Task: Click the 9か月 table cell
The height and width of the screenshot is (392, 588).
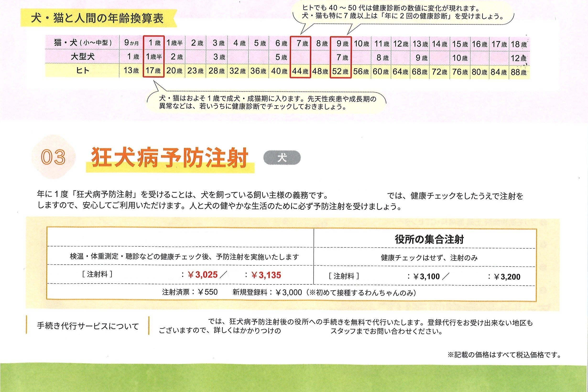Action: pyautogui.click(x=131, y=43)
